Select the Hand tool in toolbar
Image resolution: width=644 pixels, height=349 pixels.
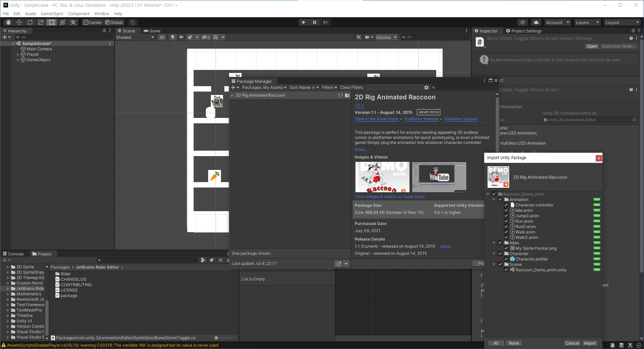click(x=8, y=22)
